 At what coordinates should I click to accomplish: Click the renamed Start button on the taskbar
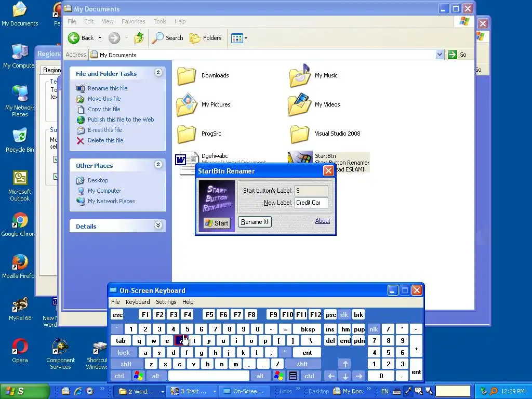click(24, 391)
